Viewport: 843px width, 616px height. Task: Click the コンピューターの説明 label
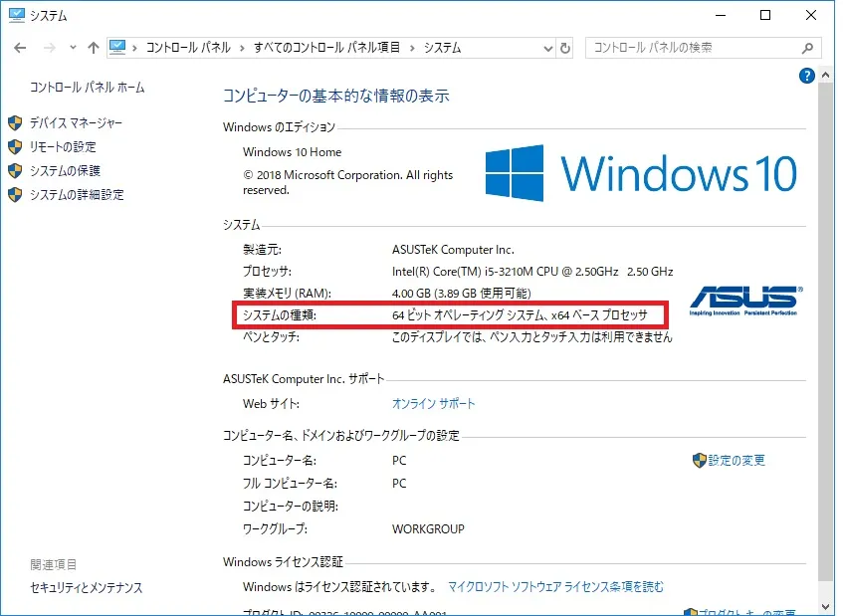[291, 507]
